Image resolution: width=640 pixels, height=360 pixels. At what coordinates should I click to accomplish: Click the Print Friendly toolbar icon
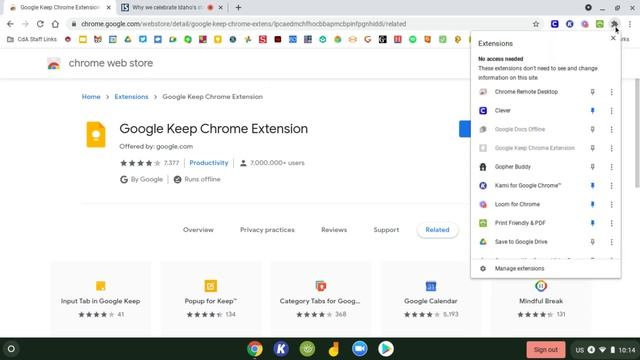coord(600,24)
